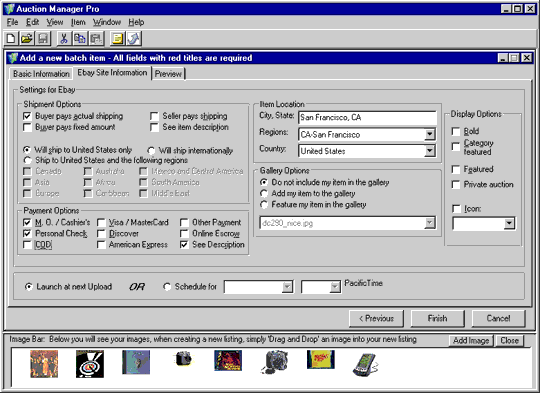Click the Finish button
This screenshot has width=540, height=393.
click(x=437, y=319)
